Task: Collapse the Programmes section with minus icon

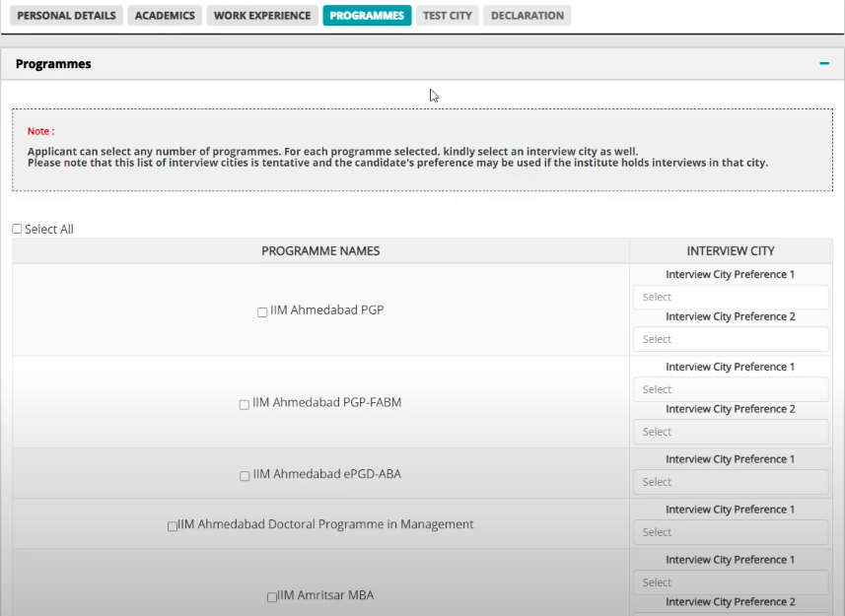Action: 824,63
